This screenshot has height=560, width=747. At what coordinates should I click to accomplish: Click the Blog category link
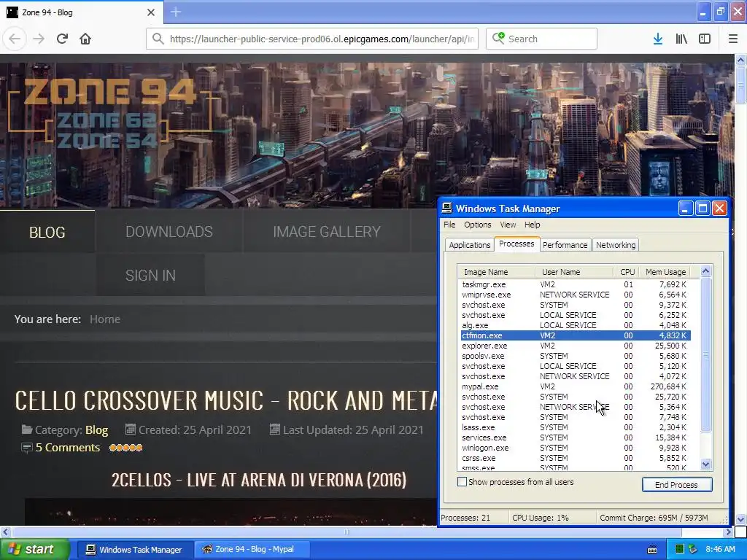97,430
